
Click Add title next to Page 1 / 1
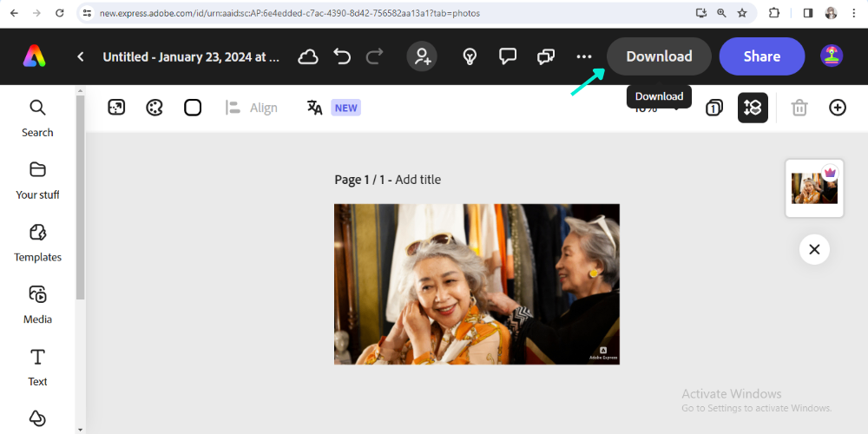point(418,180)
